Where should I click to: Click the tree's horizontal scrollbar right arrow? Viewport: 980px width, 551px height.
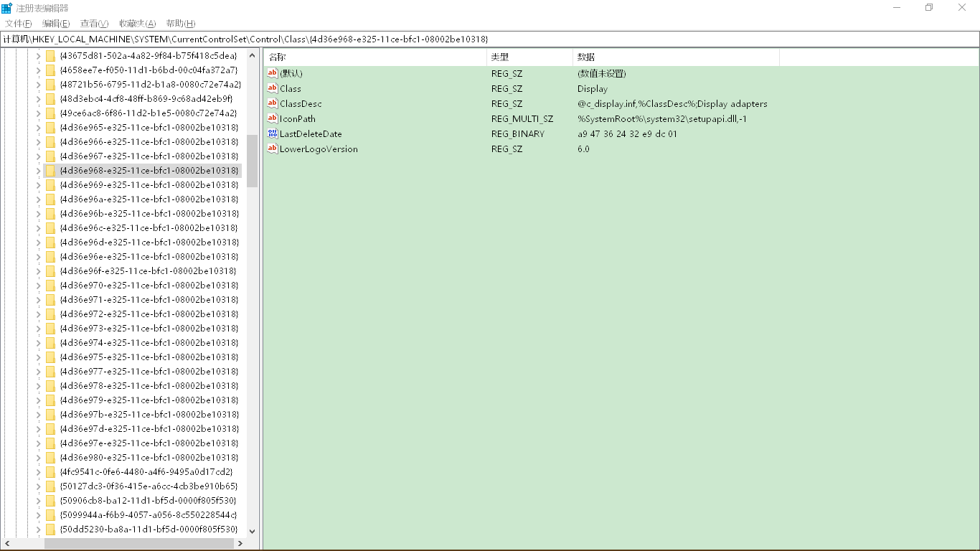pos(240,544)
